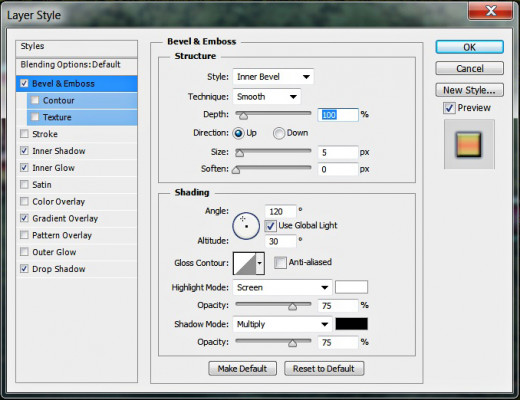The height and width of the screenshot is (400, 520).
Task: Toggle the Use Global Light checkbox
Action: tap(270, 226)
